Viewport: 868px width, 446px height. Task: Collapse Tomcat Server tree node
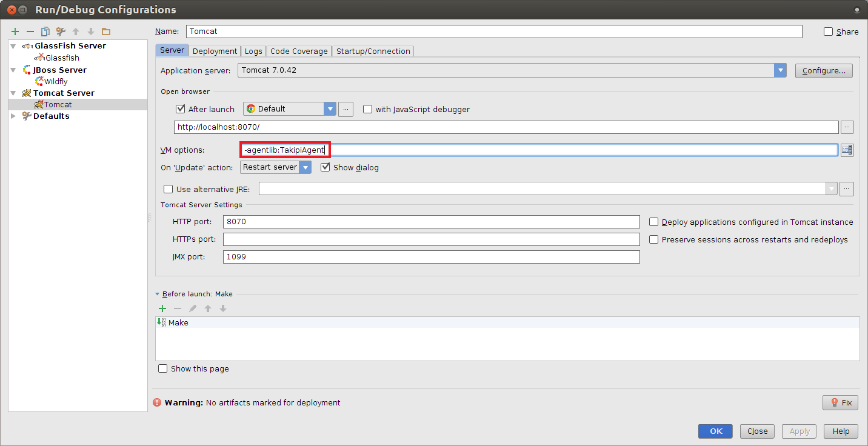[x=13, y=93]
